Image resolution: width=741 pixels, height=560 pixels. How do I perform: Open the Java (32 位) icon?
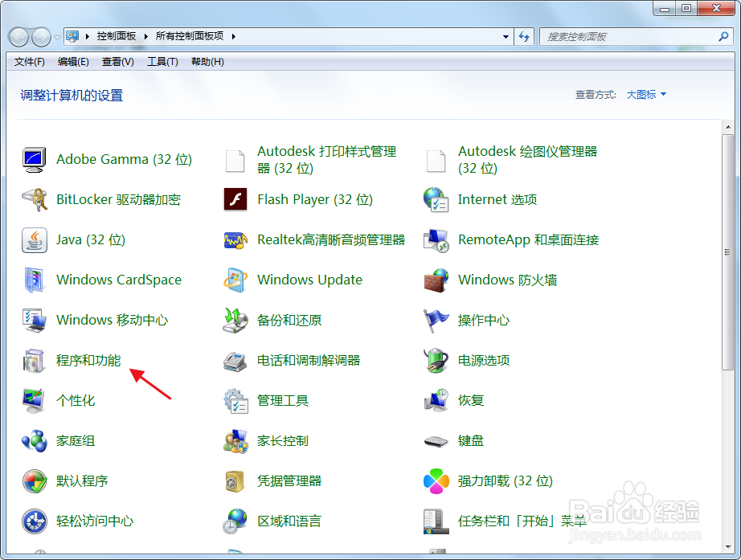coord(34,240)
